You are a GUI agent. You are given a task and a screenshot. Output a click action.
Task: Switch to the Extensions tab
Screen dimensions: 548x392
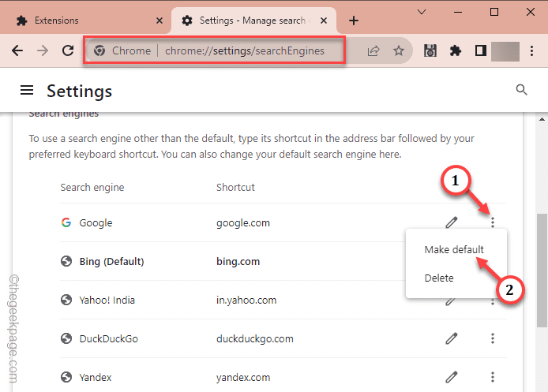89,21
